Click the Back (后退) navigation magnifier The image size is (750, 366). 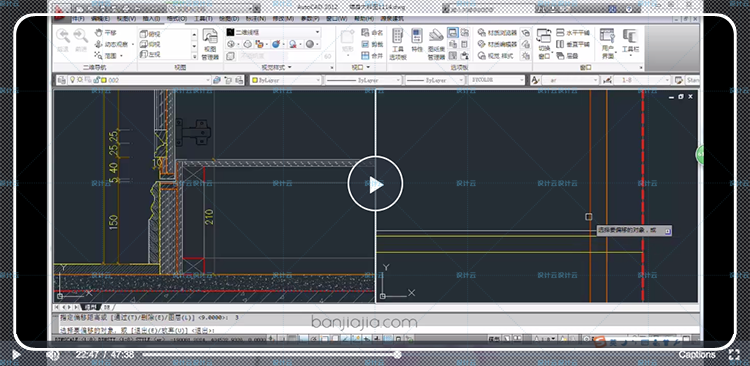63,40
